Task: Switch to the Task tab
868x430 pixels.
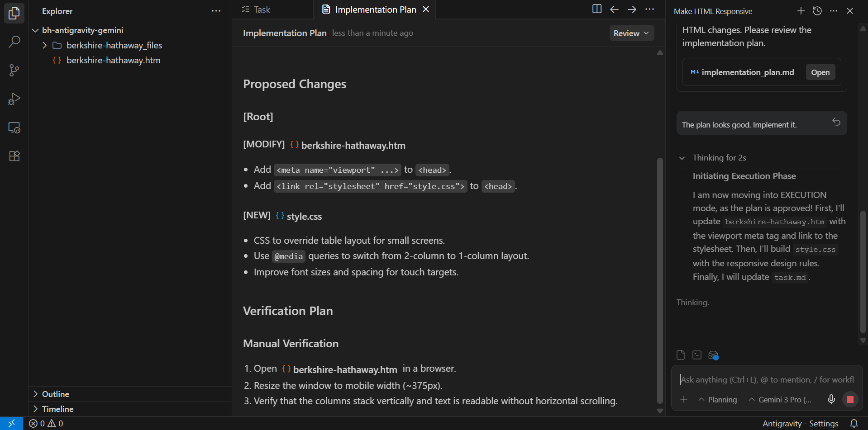Action: pyautogui.click(x=261, y=9)
